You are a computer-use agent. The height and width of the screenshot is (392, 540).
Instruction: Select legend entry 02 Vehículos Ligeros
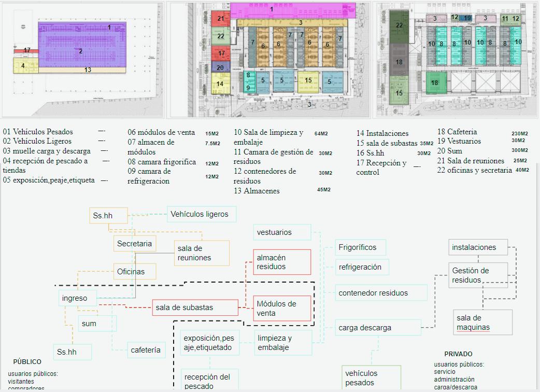[x=37, y=141]
